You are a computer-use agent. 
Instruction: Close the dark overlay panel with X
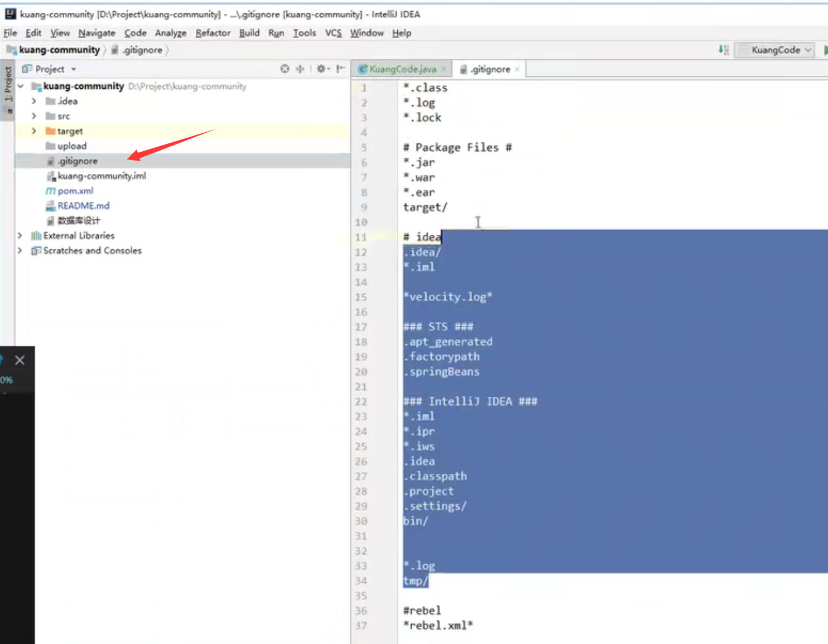coord(20,360)
